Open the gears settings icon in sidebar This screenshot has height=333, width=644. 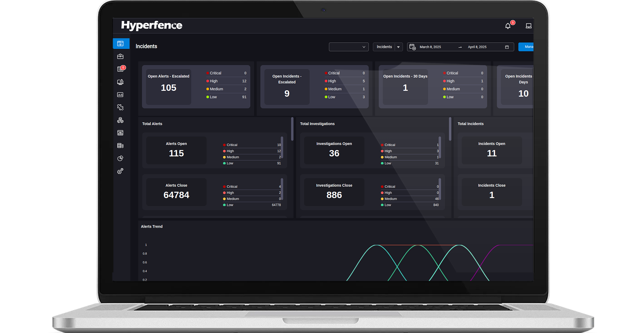[x=121, y=171]
